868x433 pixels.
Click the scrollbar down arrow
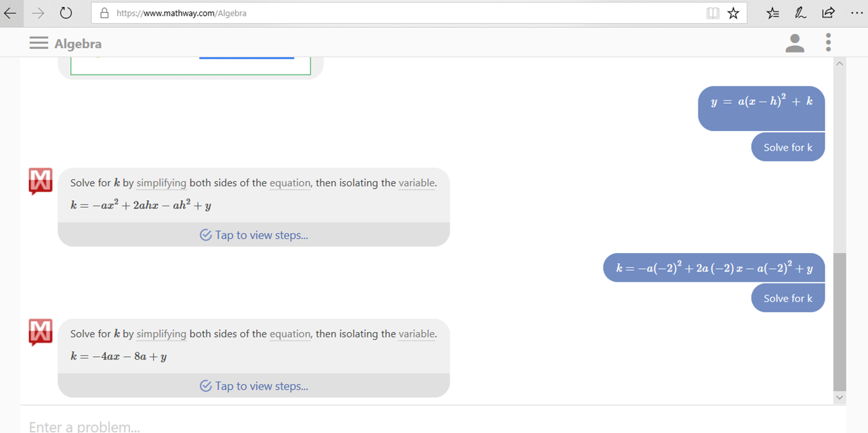click(x=840, y=397)
